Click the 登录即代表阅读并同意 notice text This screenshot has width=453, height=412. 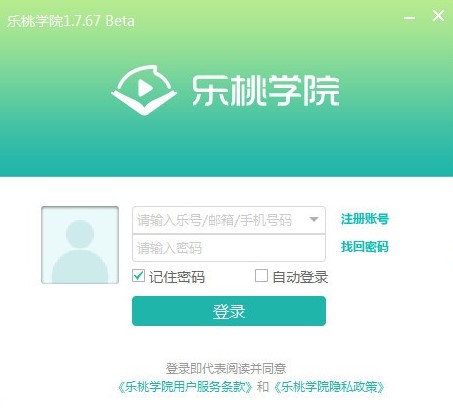(x=226, y=369)
